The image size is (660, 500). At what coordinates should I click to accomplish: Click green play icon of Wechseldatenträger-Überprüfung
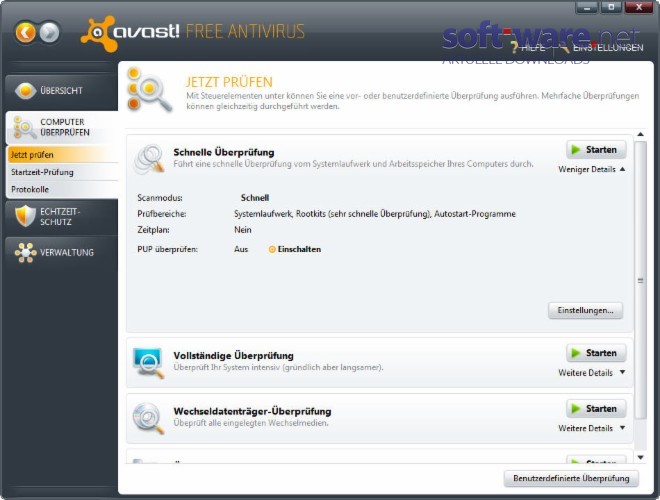[575, 409]
